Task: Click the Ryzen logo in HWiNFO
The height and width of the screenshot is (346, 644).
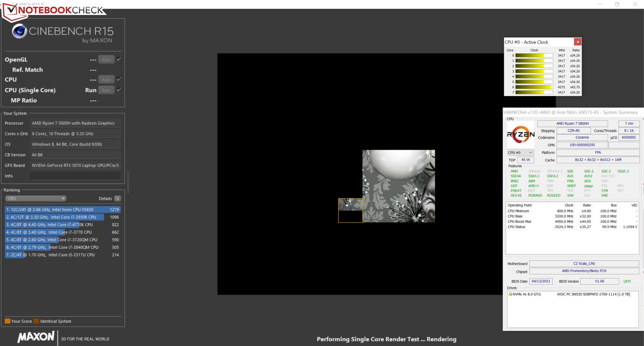Action: (521, 135)
